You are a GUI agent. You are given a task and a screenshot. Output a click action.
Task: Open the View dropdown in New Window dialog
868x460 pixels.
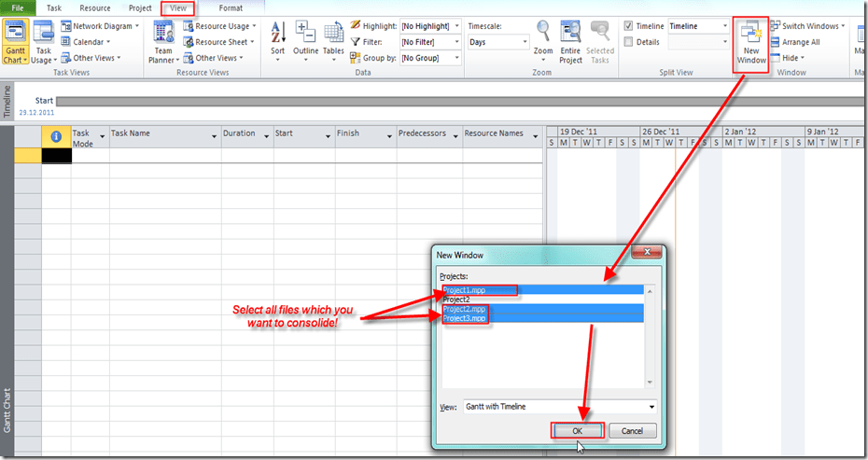point(650,407)
